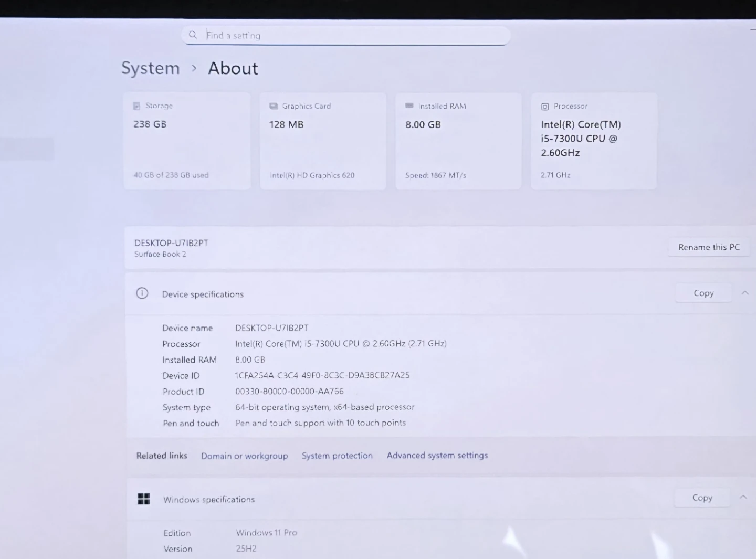The image size is (756, 559).
Task: Select the Processor value in Device specifications
Action: (341, 344)
